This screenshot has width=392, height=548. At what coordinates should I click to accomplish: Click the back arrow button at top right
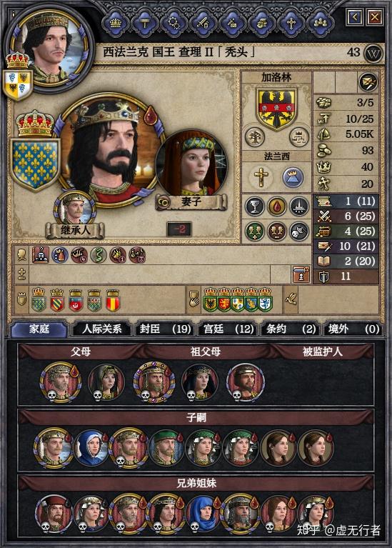point(355,16)
